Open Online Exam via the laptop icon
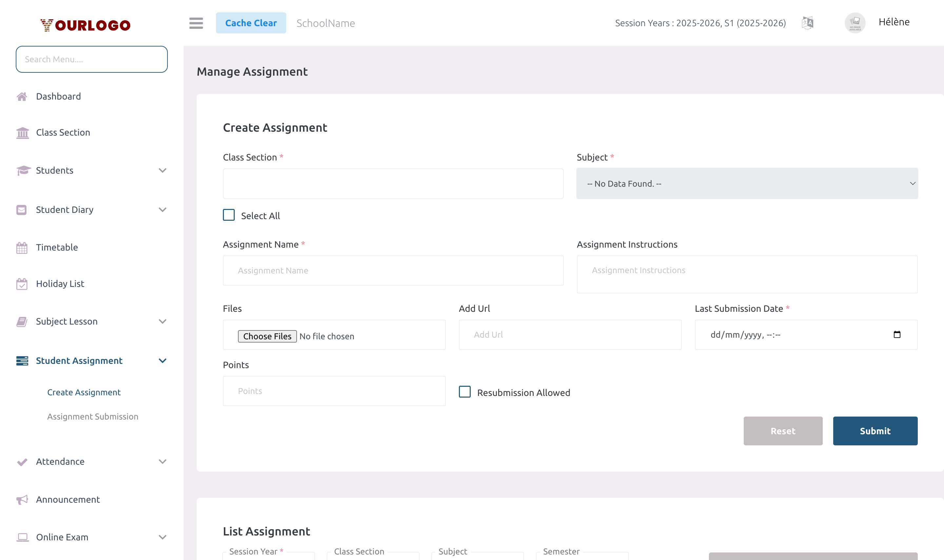The height and width of the screenshot is (560, 944). coord(22,537)
